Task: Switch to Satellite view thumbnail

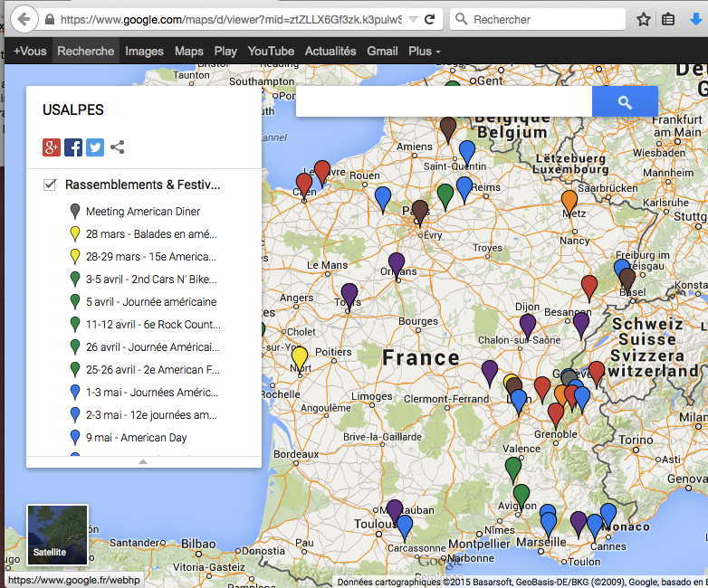Action: coord(58,535)
